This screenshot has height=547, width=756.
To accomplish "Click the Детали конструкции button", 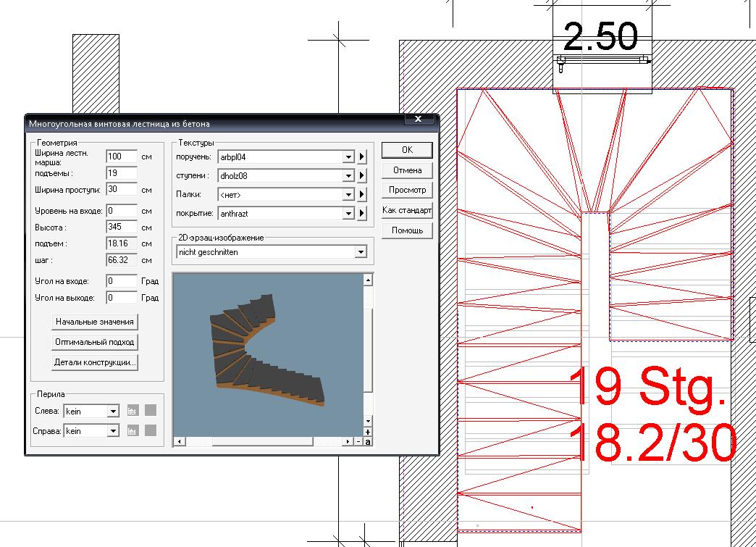I will point(94,362).
